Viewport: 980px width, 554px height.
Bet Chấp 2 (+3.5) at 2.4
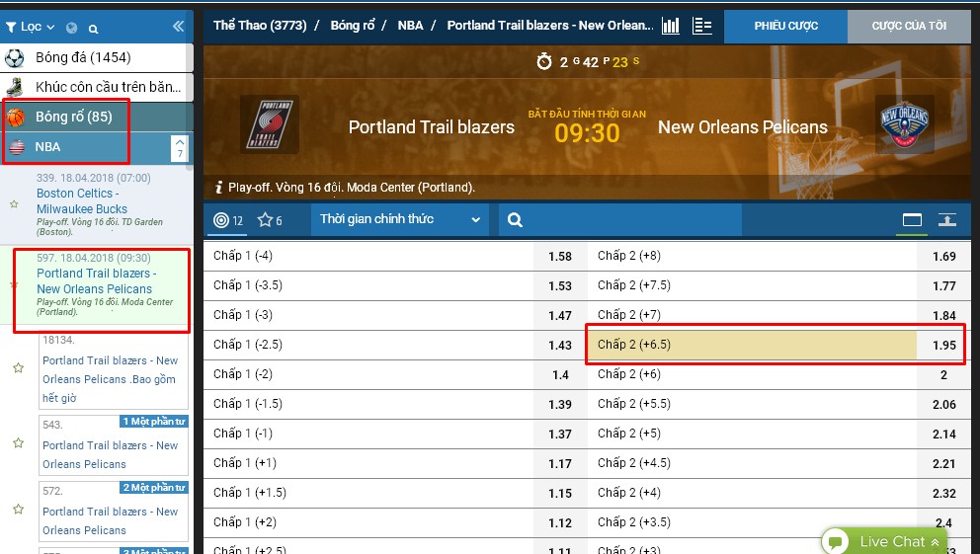tap(779, 522)
